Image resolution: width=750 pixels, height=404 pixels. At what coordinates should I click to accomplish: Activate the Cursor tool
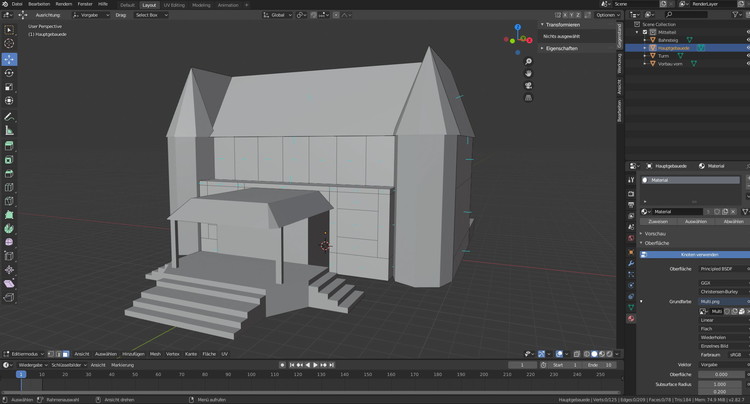click(x=9, y=44)
